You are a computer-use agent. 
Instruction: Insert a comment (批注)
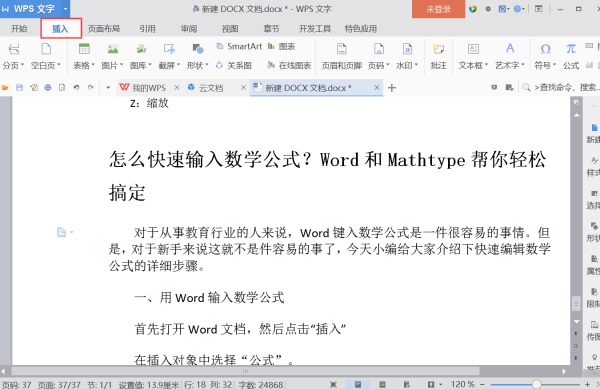point(439,56)
